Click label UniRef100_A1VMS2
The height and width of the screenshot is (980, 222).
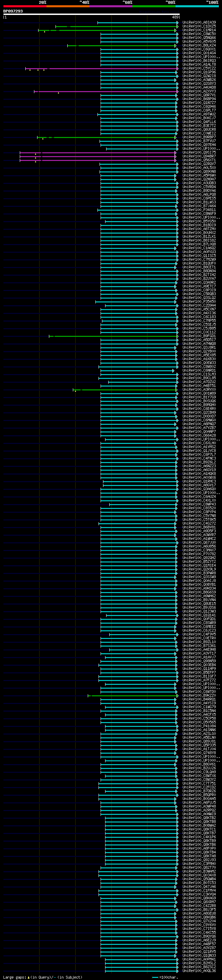click(x=199, y=447)
